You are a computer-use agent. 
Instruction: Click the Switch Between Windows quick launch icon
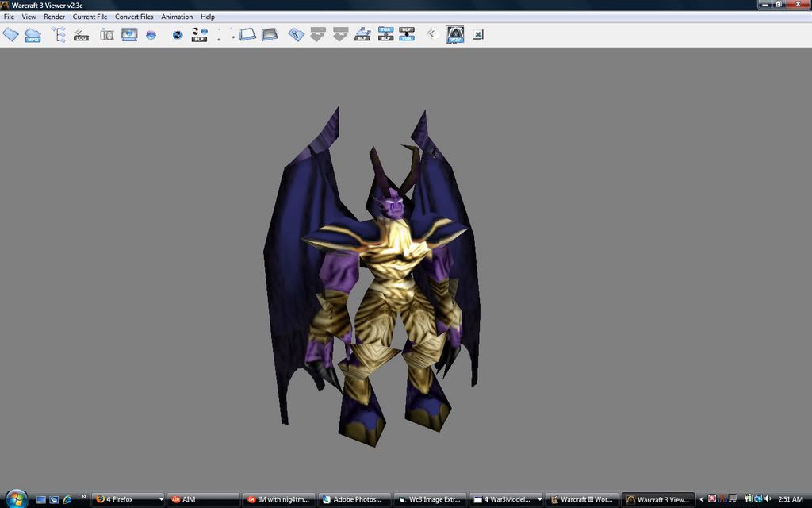(x=54, y=500)
